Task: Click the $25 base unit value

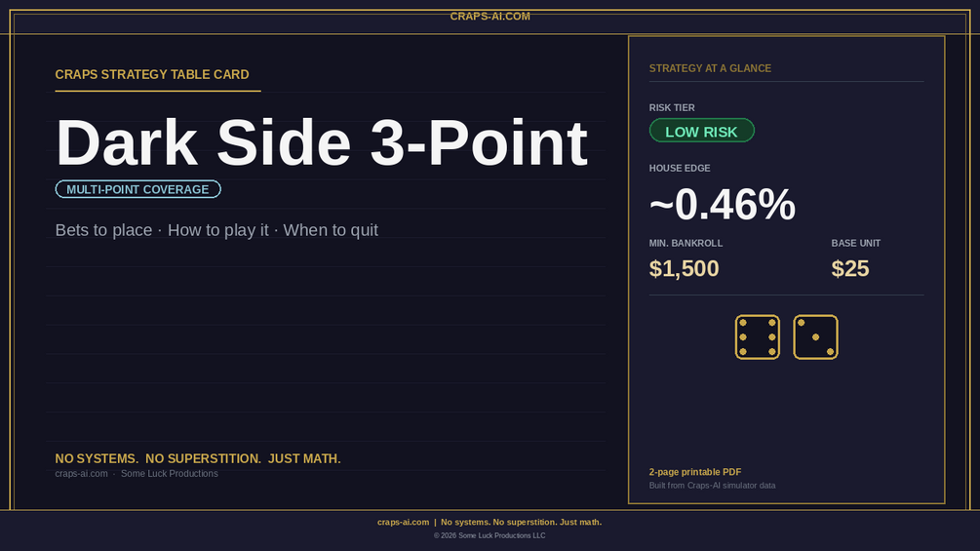Action: (850, 268)
